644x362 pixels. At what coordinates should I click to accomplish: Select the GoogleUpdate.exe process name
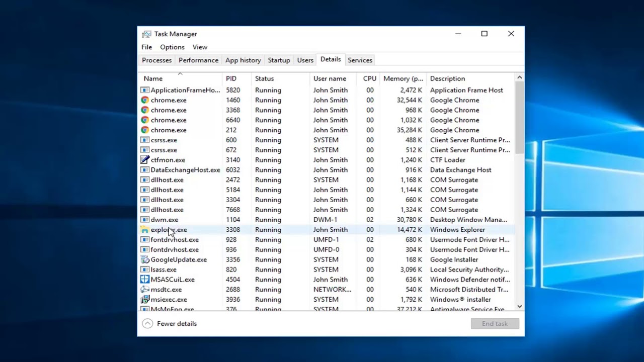coord(179,259)
